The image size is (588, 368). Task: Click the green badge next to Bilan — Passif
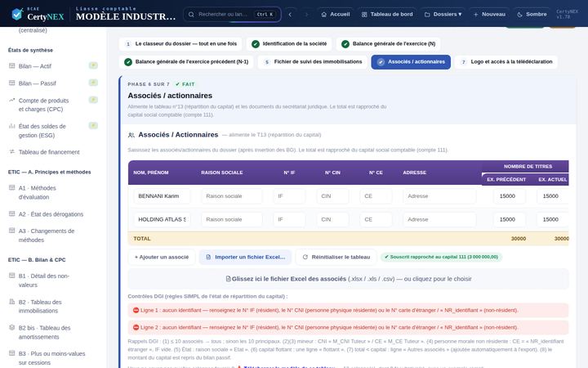[93, 83]
